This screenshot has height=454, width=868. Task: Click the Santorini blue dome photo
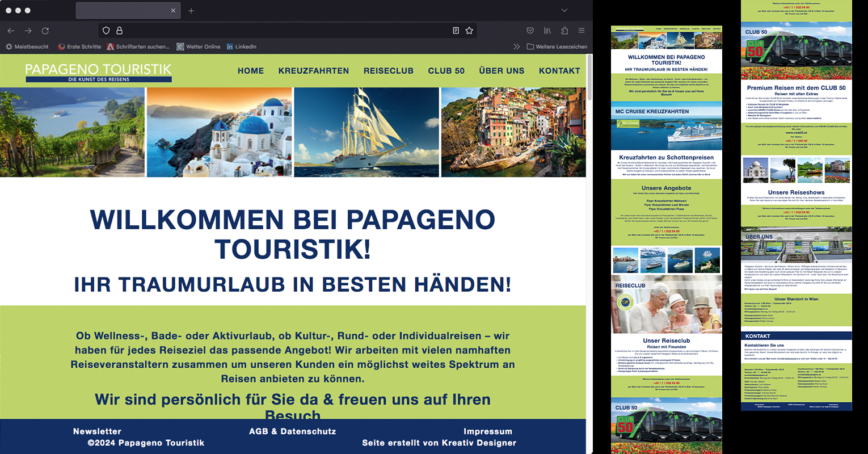click(x=219, y=132)
